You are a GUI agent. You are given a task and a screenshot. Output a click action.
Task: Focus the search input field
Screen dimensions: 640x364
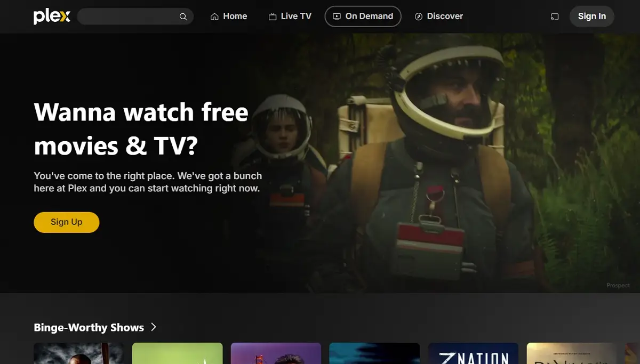[135, 17]
